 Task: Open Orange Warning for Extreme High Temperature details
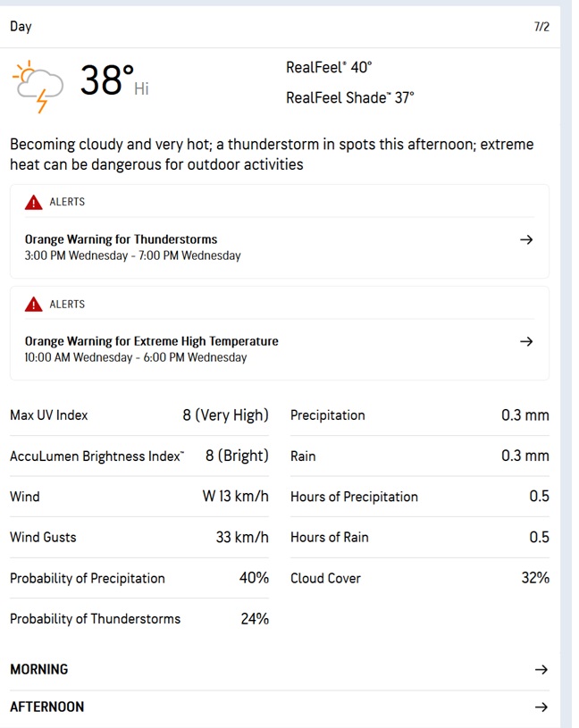(x=152, y=341)
